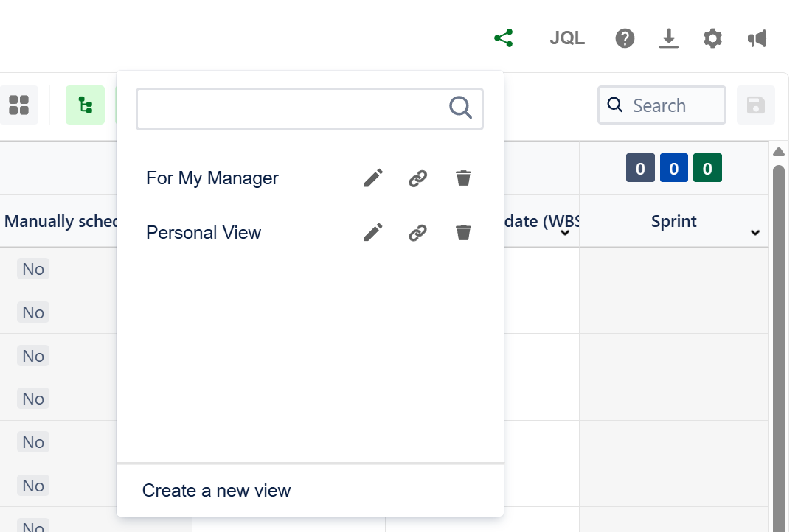The height and width of the screenshot is (532, 798).
Task: Copy the link for the Personal View
Action: click(417, 232)
